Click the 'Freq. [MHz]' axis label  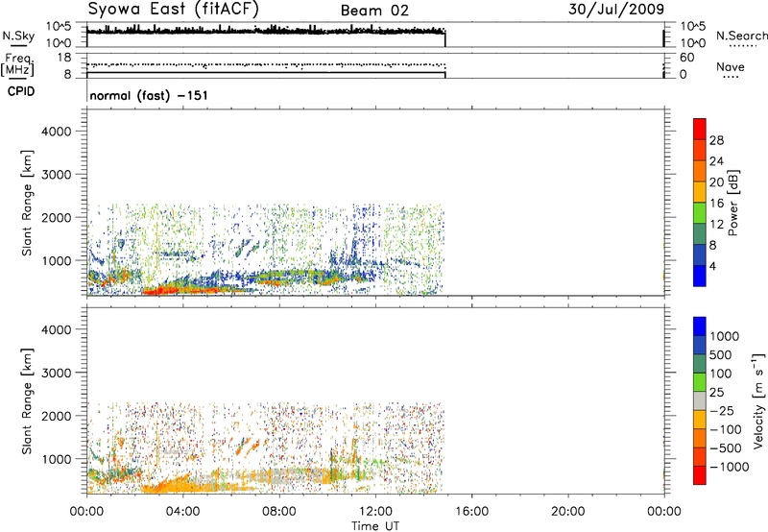[x=18, y=64]
